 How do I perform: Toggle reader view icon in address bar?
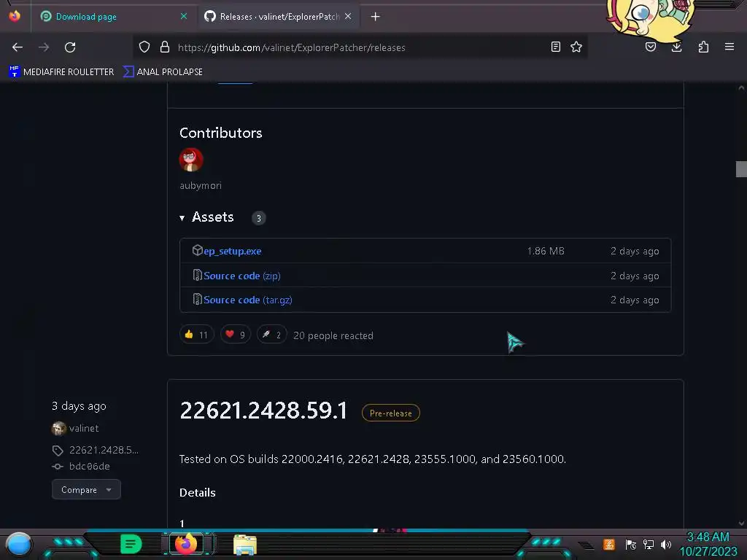pos(555,47)
